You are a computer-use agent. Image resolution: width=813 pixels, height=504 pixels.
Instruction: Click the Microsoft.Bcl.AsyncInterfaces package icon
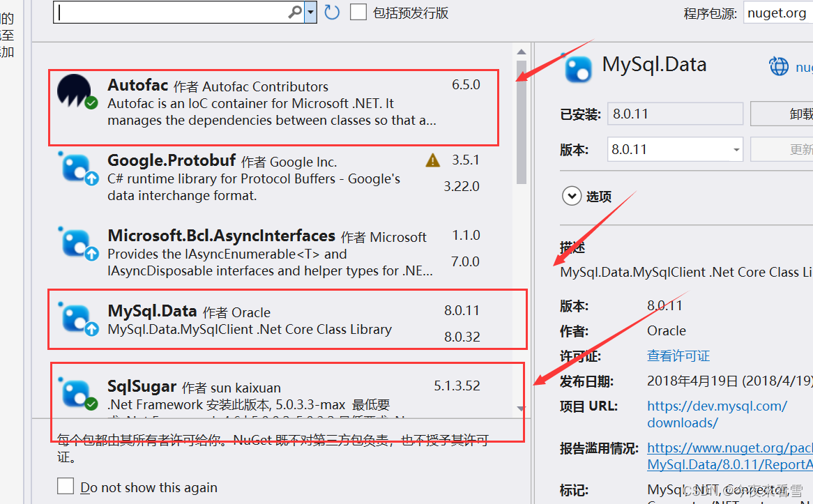[77, 243]
